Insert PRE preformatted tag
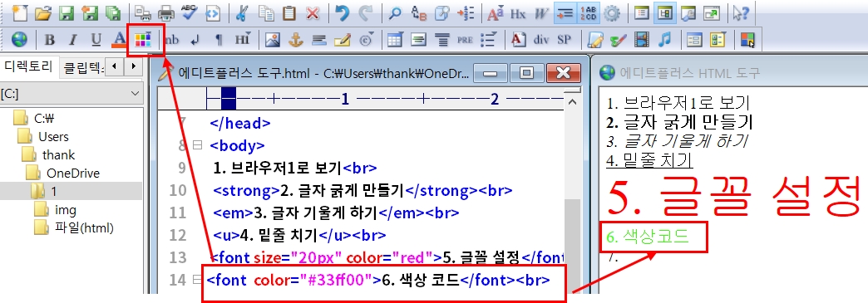 [465, 39]
